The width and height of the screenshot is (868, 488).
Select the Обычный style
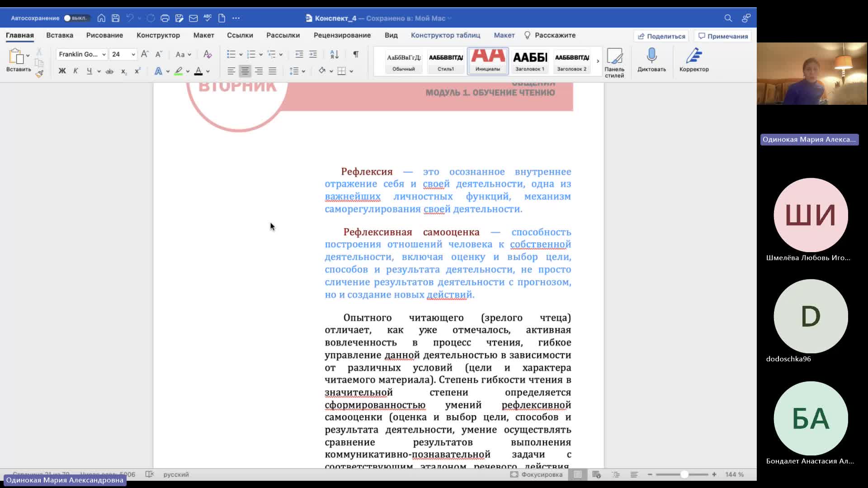(404, 61)
